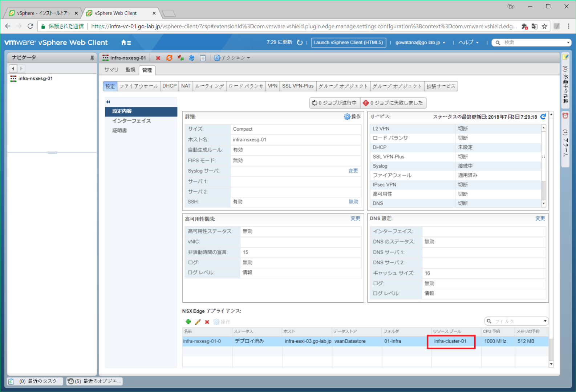The image size is (576, 392).
Task: Click the browser address bar URL
Action: point(304,26)
